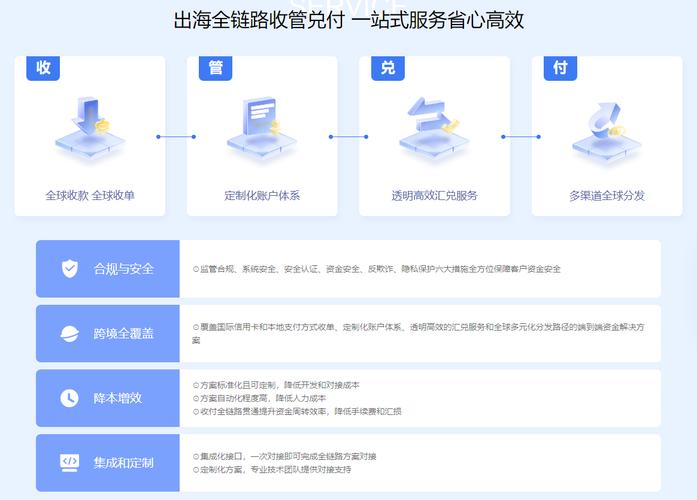Click the 管 badge on the second card

216,68
